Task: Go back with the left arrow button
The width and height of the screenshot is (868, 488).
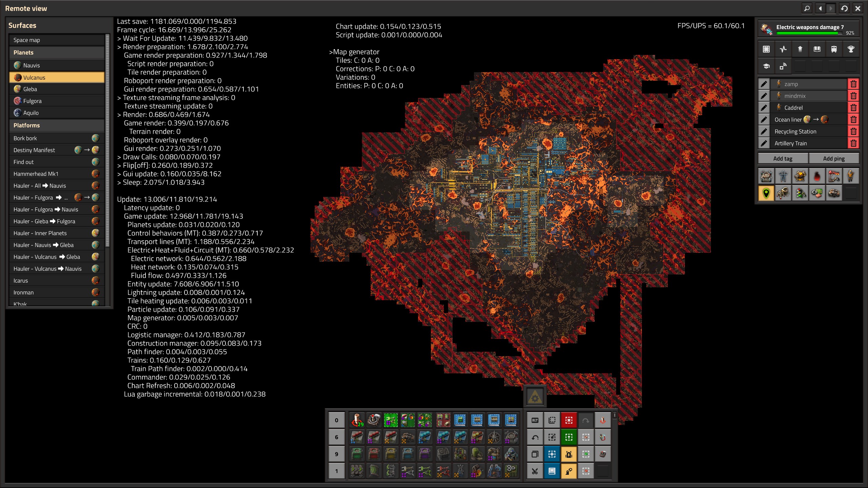Action: pos(820,8)
